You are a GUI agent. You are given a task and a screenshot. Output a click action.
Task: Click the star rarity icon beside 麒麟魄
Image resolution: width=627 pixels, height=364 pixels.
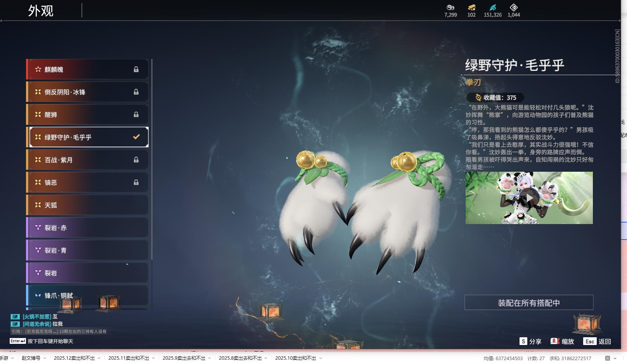[38, 69]
